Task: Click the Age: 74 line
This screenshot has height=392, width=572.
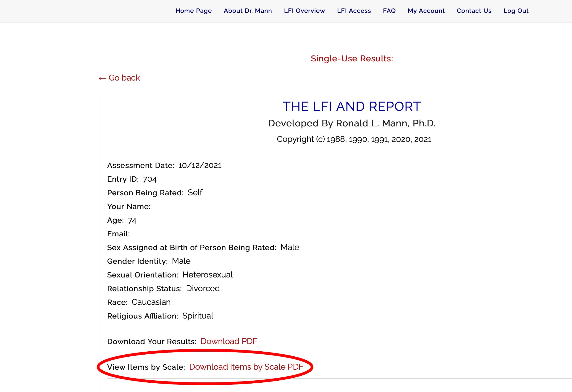Action: click(122, 220)
